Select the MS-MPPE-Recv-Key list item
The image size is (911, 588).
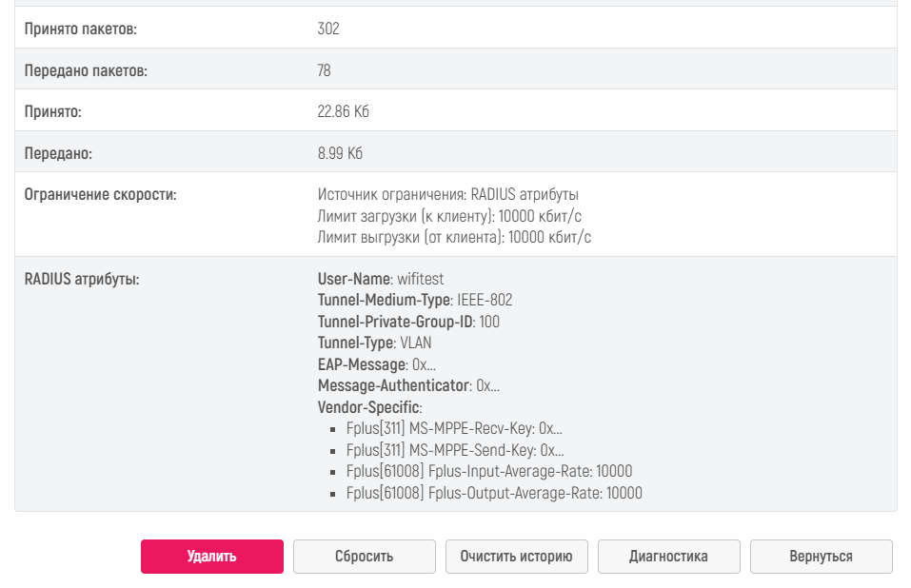pos(454,429)
